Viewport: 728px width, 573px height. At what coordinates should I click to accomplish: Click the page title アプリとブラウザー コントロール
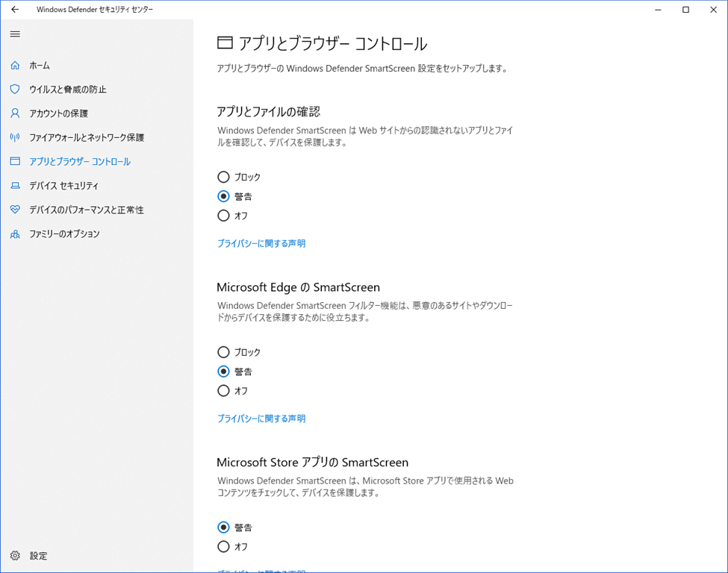(x=333, y=43)
